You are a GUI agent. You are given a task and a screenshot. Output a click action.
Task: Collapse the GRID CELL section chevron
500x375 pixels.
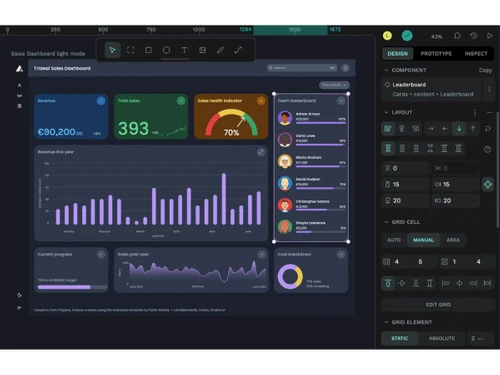pyautogui.click(x=386, y=222)
